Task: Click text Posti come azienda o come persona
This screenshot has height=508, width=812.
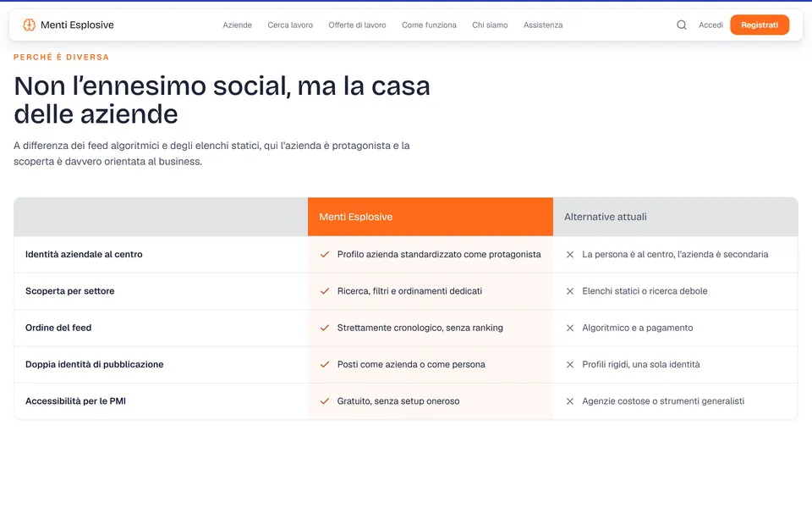Action: [x=411, y=364]
